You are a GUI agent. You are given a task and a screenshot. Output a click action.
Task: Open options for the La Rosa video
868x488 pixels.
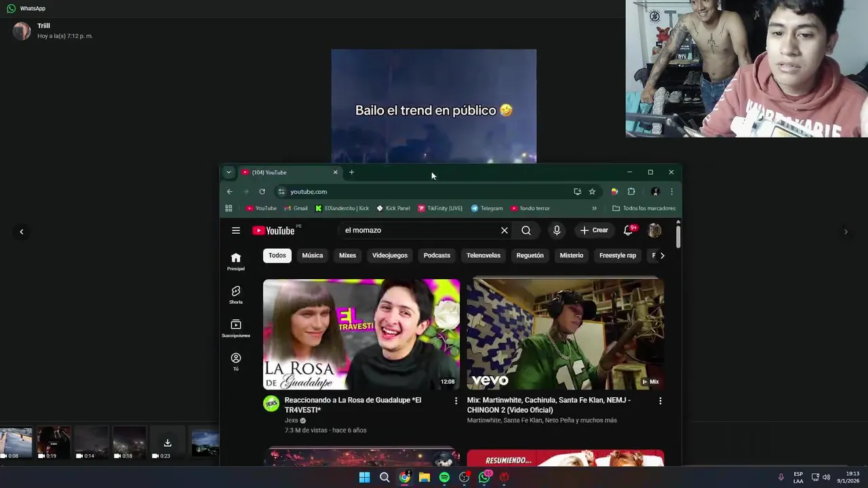click(x=456, y=401)
